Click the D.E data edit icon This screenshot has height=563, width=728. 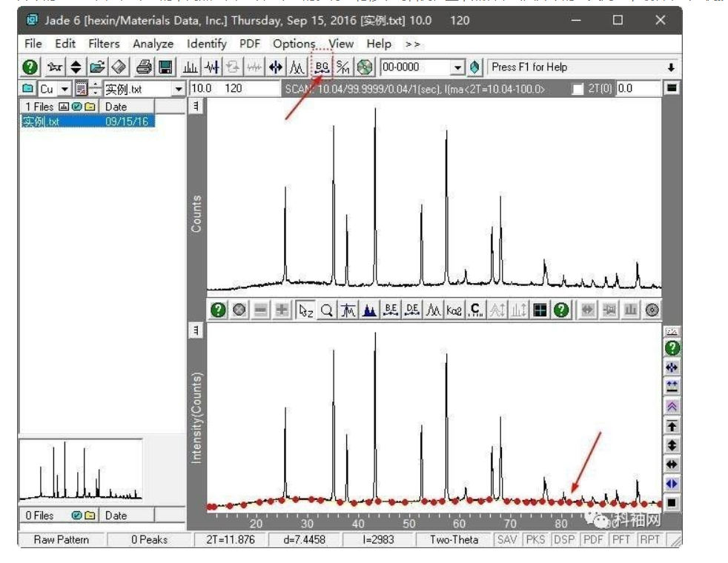[x=412, y=310]
